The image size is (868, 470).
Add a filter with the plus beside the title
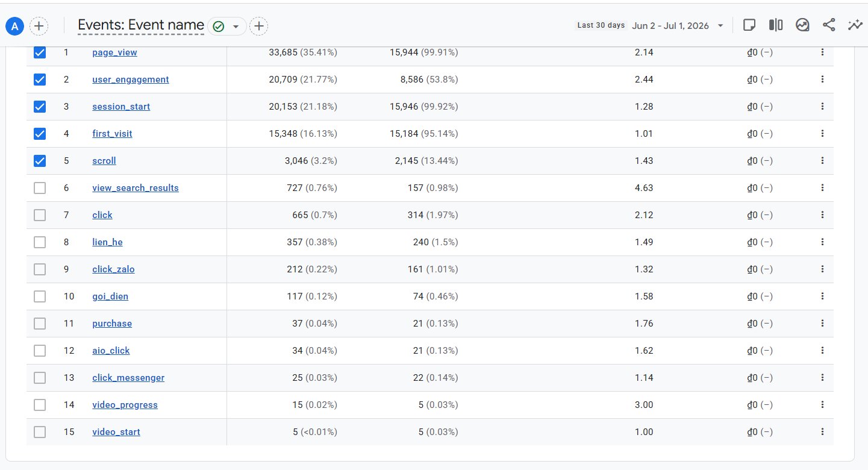point(259,26)
